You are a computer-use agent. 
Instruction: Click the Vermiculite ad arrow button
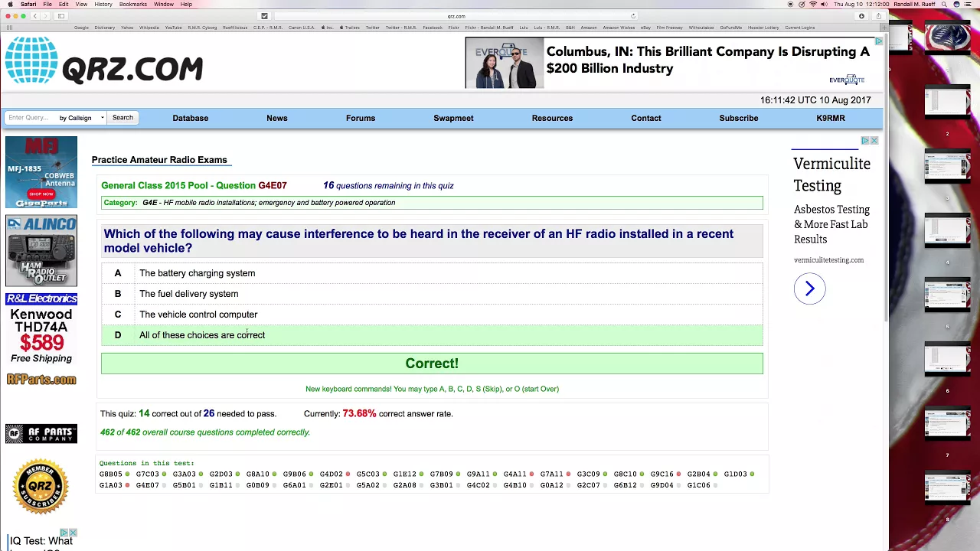[x=809, y=289]
